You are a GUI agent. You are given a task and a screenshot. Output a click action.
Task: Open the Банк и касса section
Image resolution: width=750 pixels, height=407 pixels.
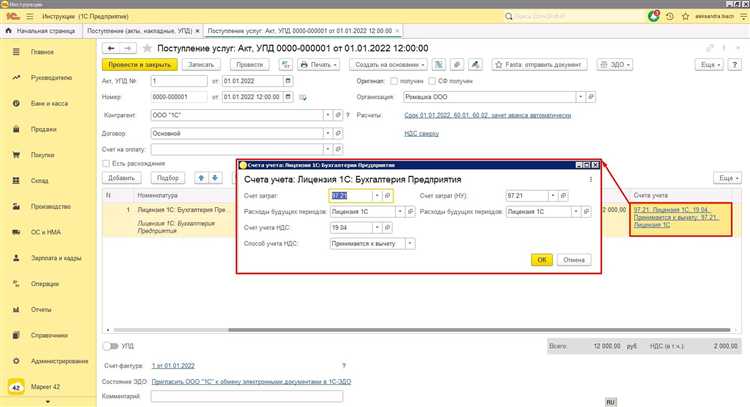coord(49,103)
